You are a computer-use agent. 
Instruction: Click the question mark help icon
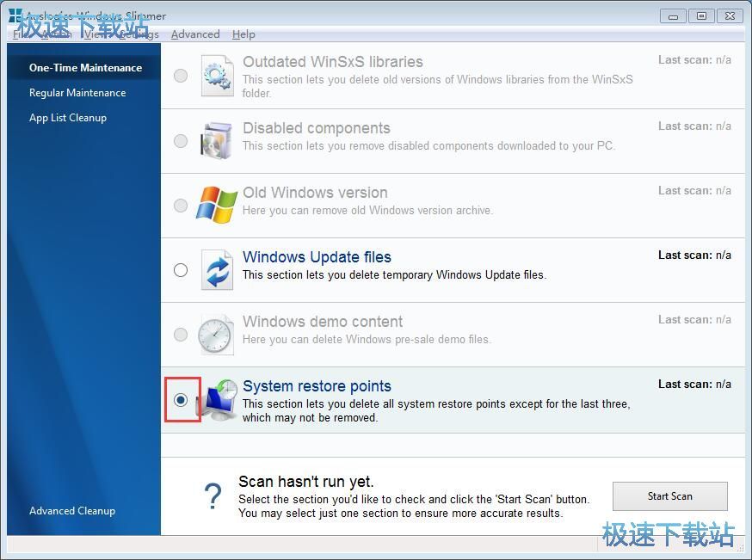click(213, 496)
